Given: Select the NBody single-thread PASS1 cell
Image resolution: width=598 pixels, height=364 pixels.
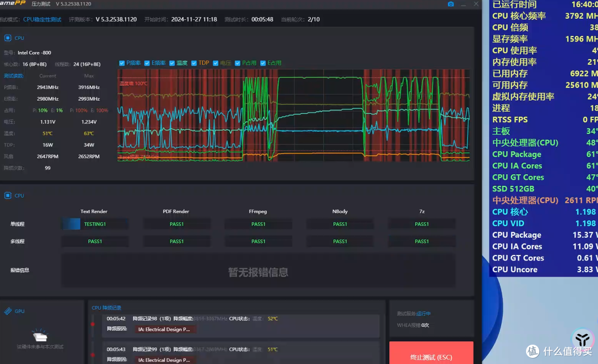Looking at the screenshot, I should [x=340, y=224].
